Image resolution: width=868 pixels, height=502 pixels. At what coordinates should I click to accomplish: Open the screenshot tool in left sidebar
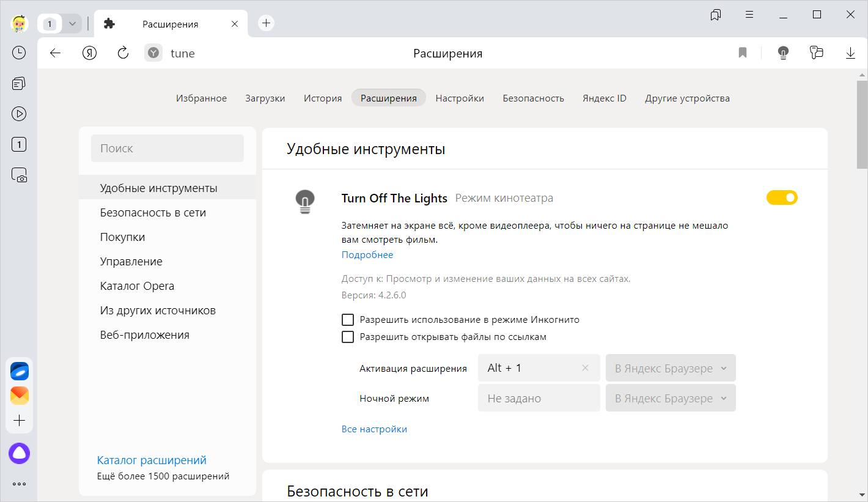pyautogui.click(x=19, y=175)
